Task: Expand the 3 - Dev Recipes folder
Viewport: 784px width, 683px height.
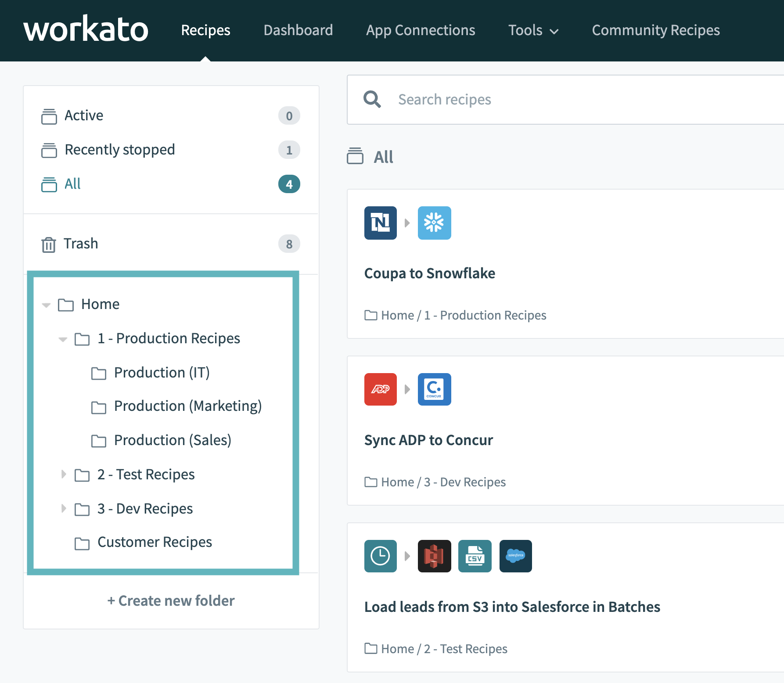Action: (64, 508)
